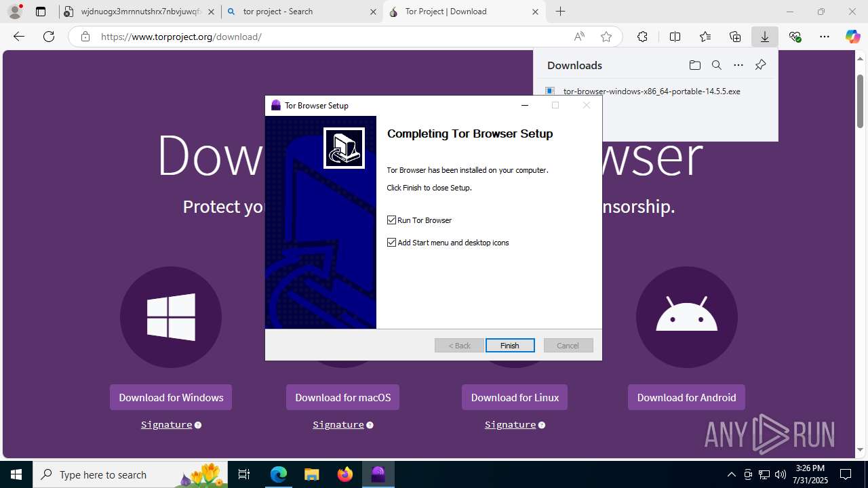Open Edge Settings and more menu
868x488 pixels.
(x=825, y=37)
